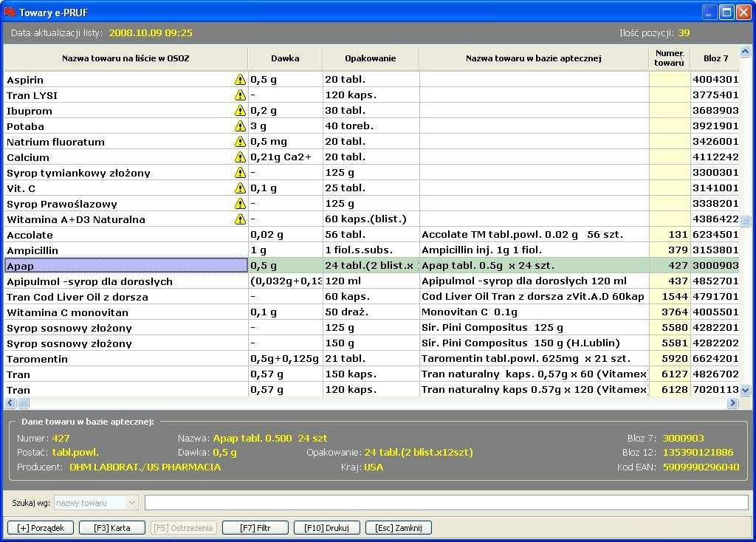This screenshot has height=542, width=756.
Task: Click warning icon in Calcium row
Action: (x=240, y=157)
